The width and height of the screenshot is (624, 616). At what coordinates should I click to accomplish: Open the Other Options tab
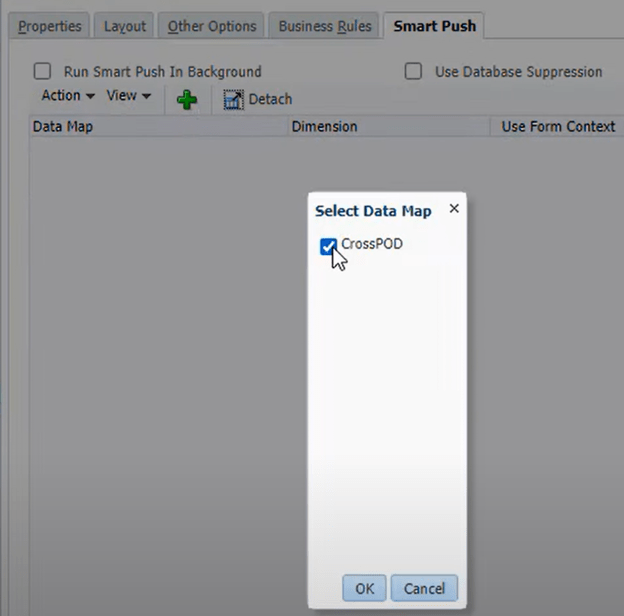pos(212,26)
